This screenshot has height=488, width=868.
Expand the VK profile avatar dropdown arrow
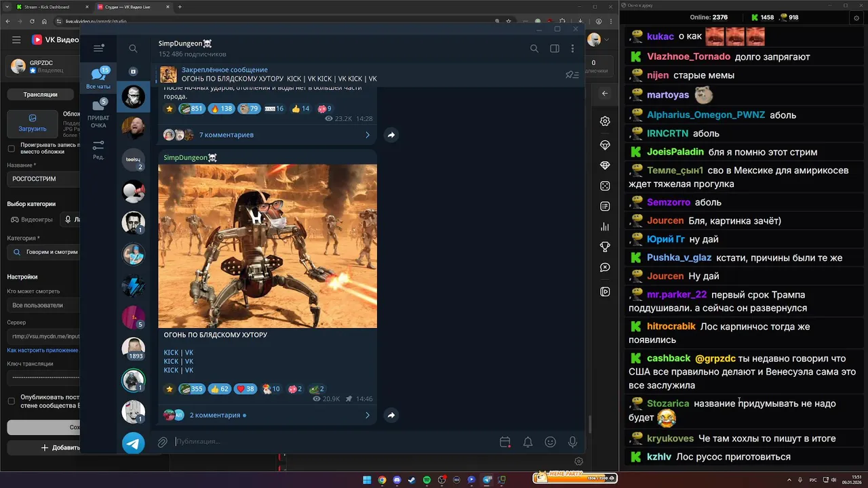[x=606, y=40]
